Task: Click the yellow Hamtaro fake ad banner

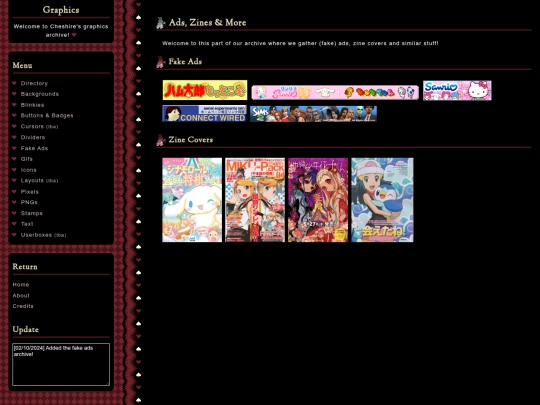Action: point(205,90)
